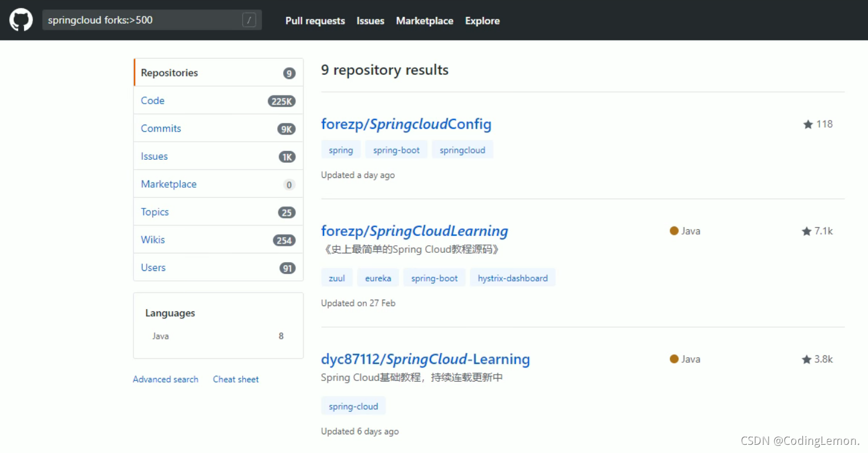Click the 9 count badge on Repositories
This screenshot has width=868, height=453.
pos(289,73)
